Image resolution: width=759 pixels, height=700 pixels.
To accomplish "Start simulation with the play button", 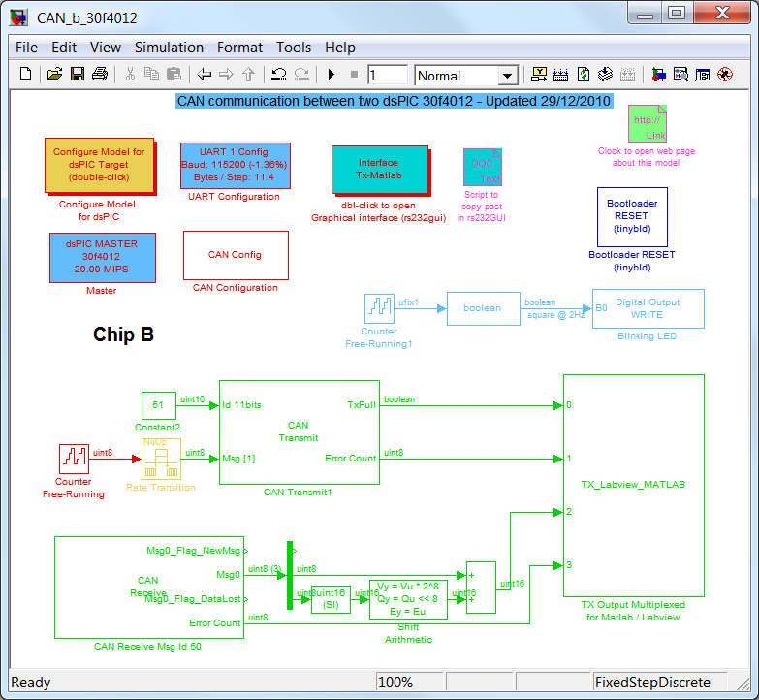I will pos(332,75).
